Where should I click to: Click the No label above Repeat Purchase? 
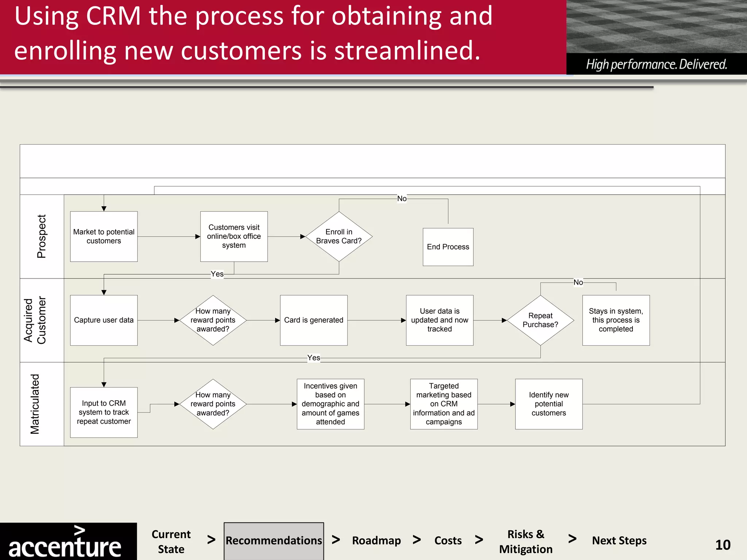pyautogui.click(x=578, y=283)
